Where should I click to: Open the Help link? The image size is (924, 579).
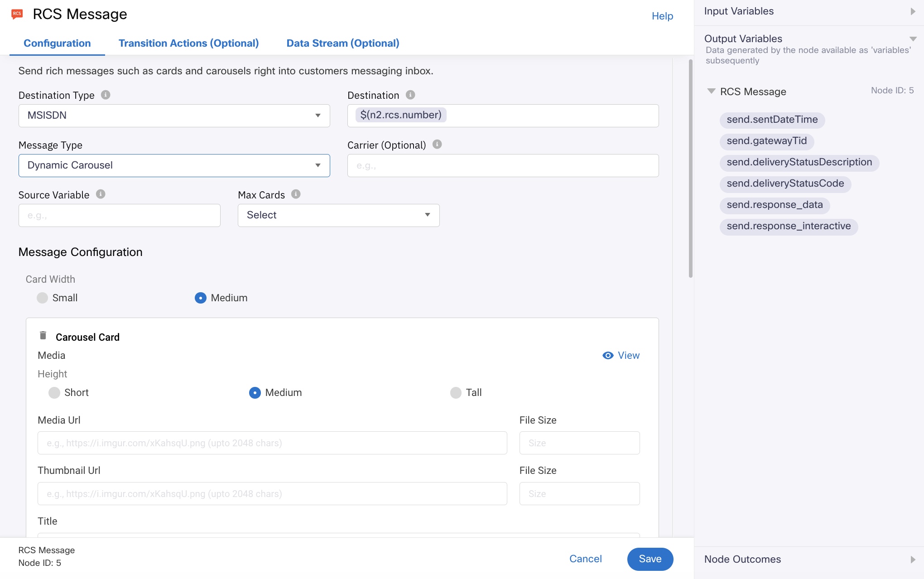(x=662, y=16)
